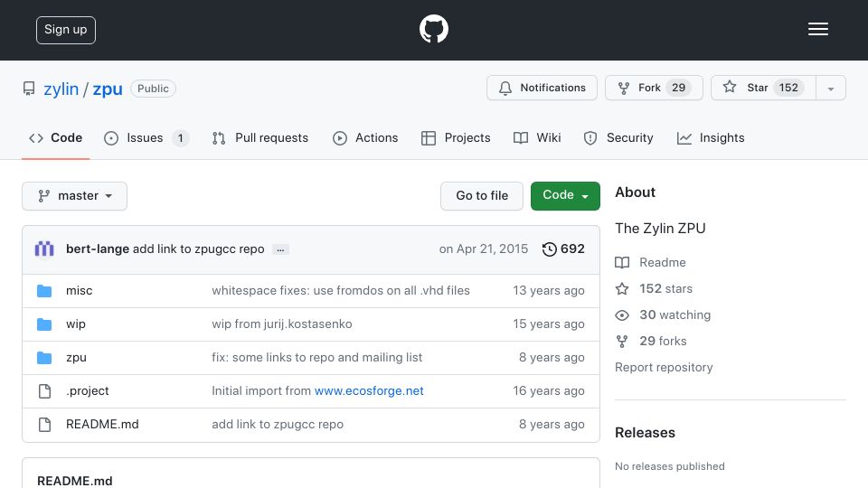Expand the master branch dropdown
Screen dimensions: 868x488
75,196
